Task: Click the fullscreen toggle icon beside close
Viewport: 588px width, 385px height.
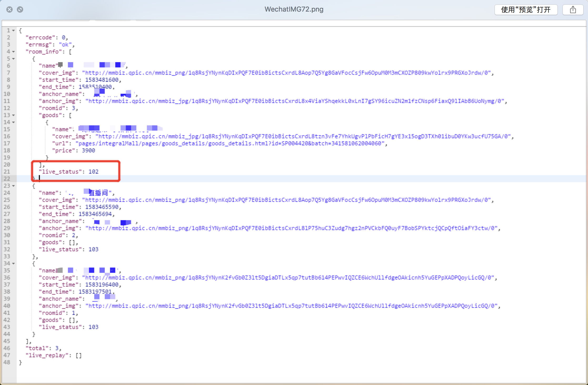Action: coord(20,9)
